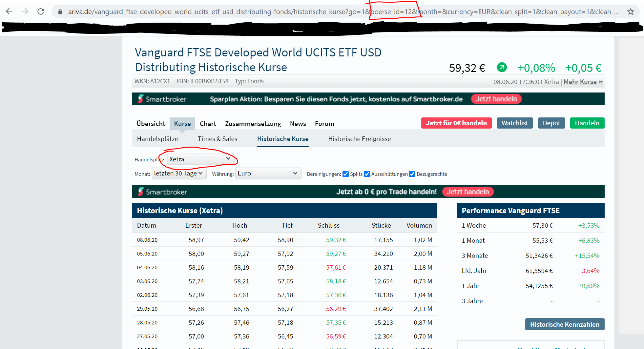Open the Währung dropdown showing Euro
This screenshot has width=644, height=349.
[x=268, y=174]
